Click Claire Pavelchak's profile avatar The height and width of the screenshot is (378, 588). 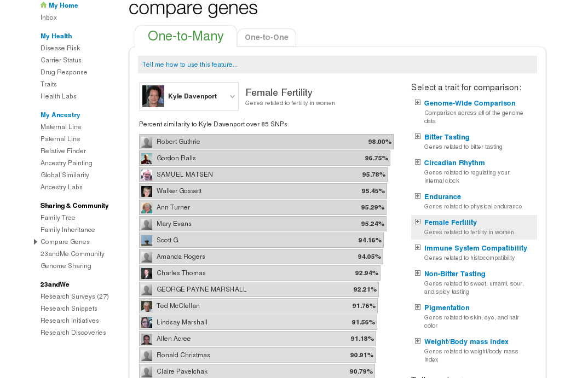point(147,371)
